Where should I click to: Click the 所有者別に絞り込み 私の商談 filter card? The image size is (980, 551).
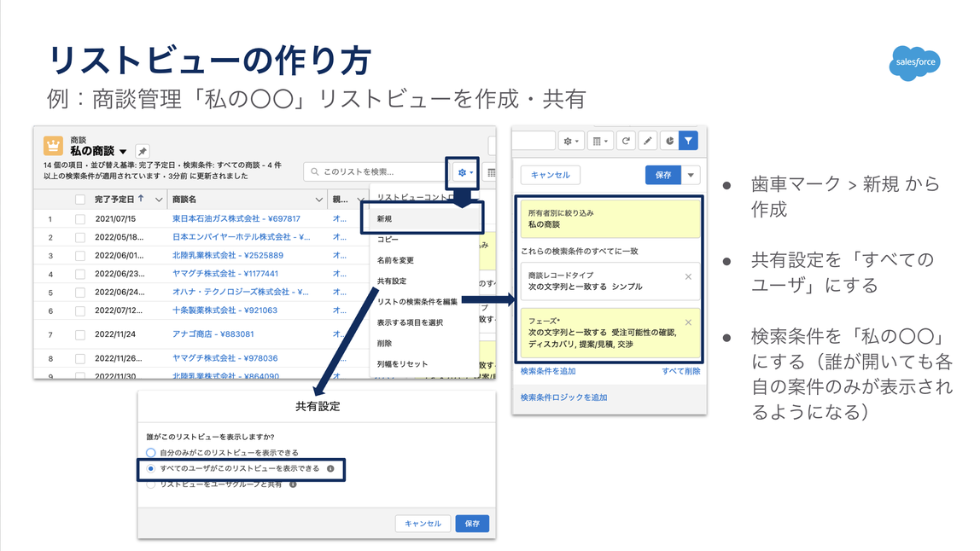(610, 218)
